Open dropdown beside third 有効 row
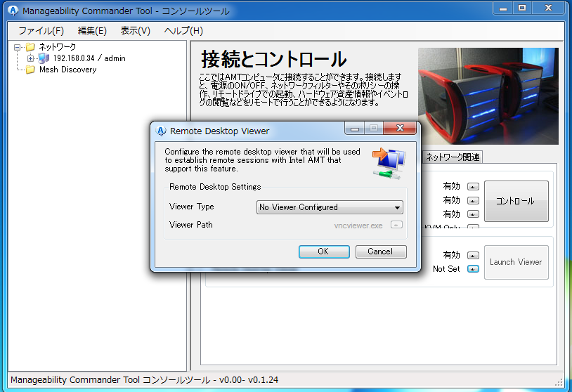 [473, 214]
